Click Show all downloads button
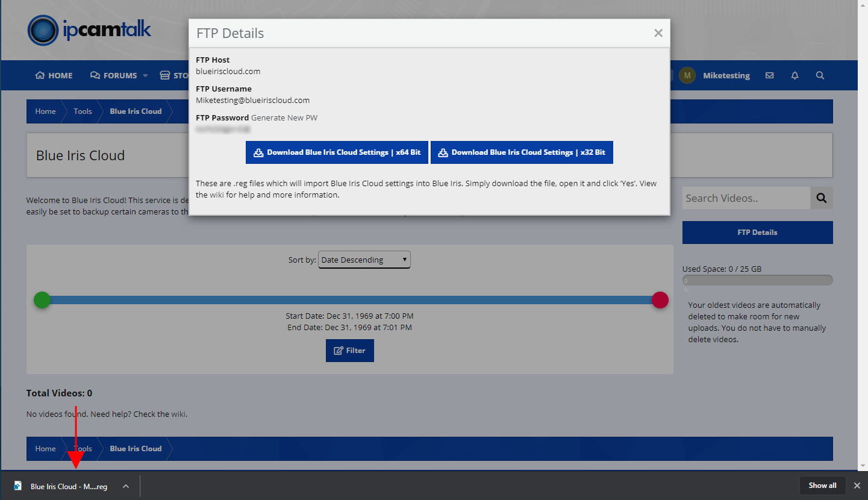868x500 pixels. click(x=822, y=486)
